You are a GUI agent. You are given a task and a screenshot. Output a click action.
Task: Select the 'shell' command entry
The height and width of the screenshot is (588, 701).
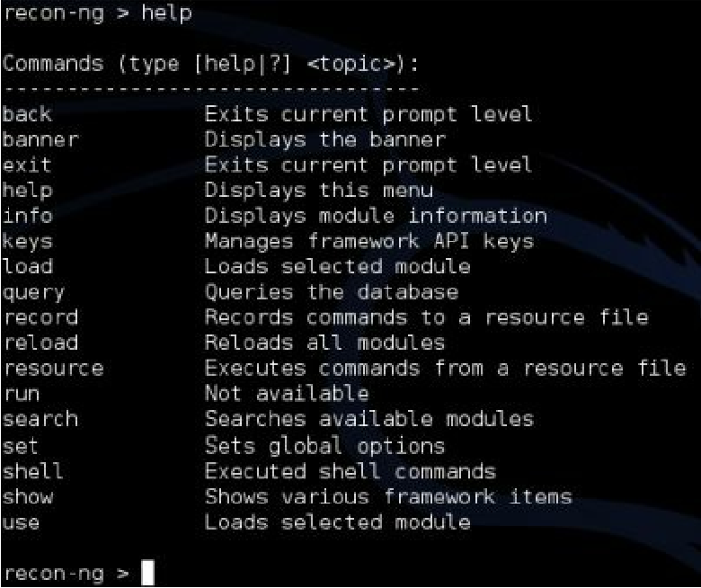pyautogui.click(x=32, y=471)
